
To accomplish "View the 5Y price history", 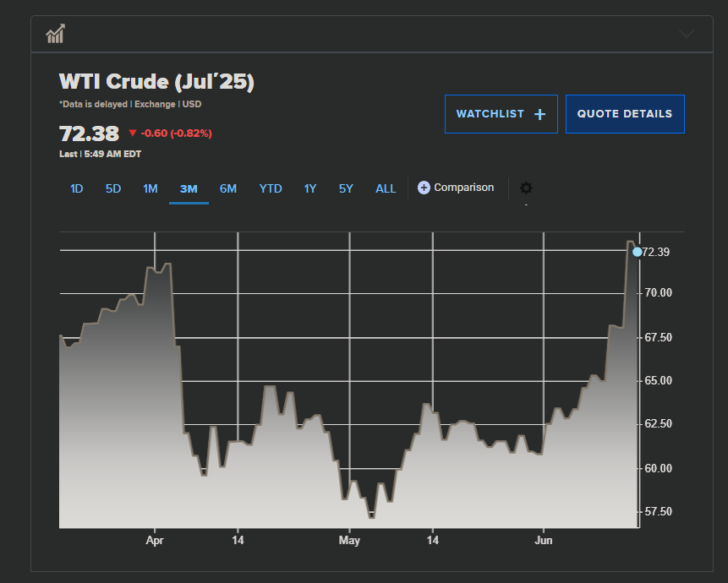I will [346, 188].
